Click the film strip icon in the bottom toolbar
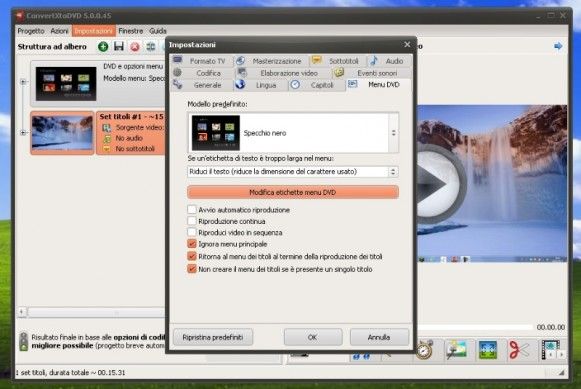The height and width of the screenshot is (389, 581). [x=550, y=349]
